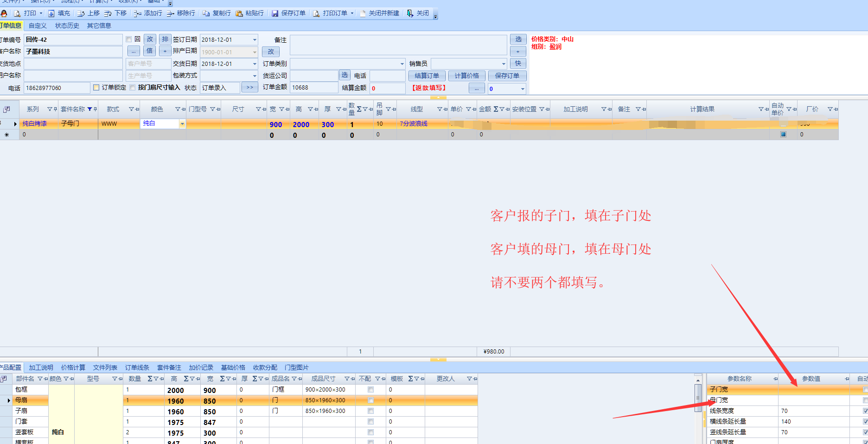Expand the 订单类别 dropdown list
This screenshot has height=444, width=868.
[402, 64]
